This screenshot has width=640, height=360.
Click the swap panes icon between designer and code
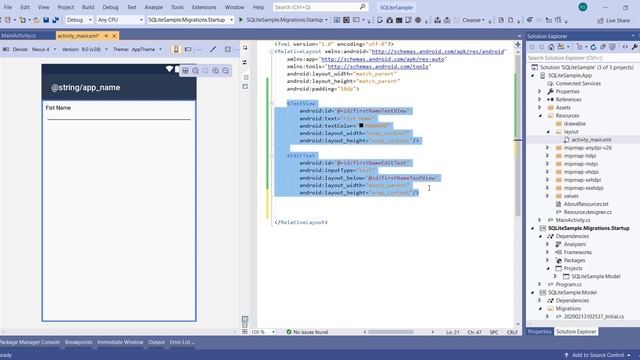(245, 62)
